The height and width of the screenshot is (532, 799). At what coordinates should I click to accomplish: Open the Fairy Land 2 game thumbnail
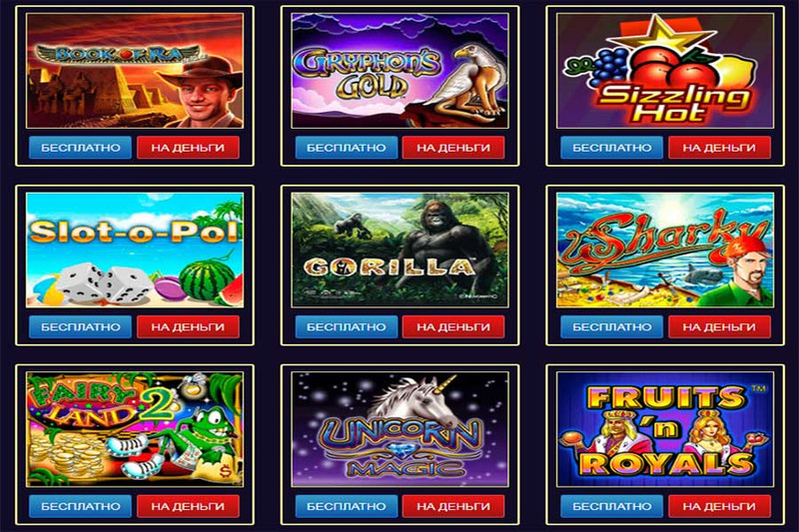[135, 428]
